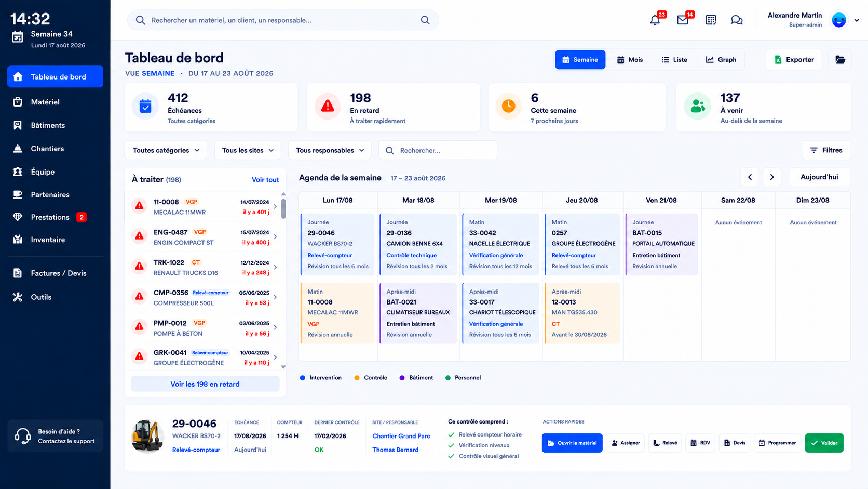The image size is (868, 489).
Task: Click the Relevé quick action button
Action: pos(665,443)
